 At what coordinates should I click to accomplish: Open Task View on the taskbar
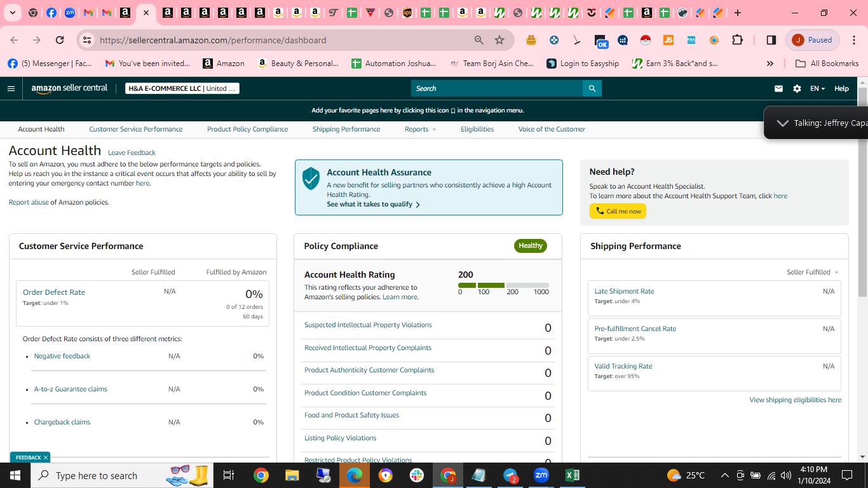[x=229, y=475]
